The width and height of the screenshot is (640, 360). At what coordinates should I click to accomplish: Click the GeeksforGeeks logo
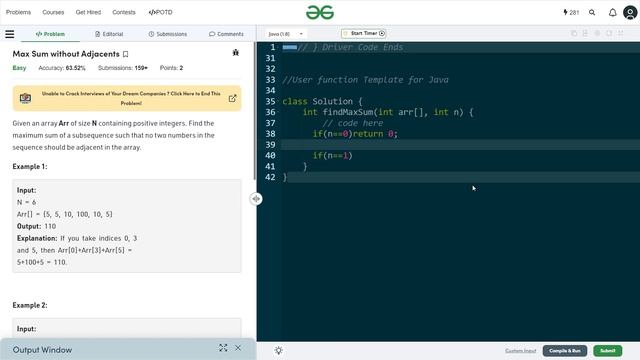320,12
